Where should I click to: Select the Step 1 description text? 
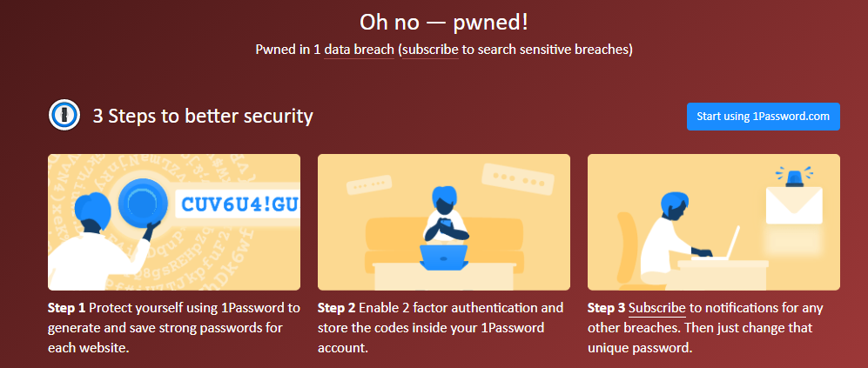tap(174, 328)
